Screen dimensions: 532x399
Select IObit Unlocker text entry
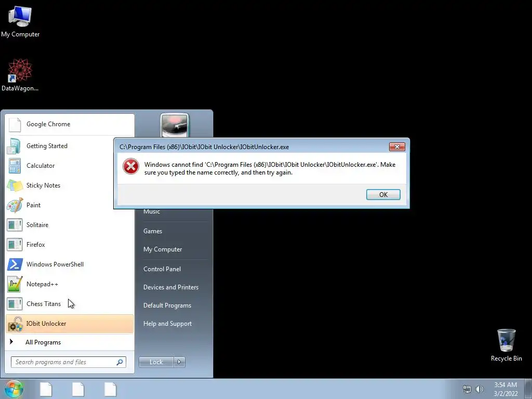(46, 323)
